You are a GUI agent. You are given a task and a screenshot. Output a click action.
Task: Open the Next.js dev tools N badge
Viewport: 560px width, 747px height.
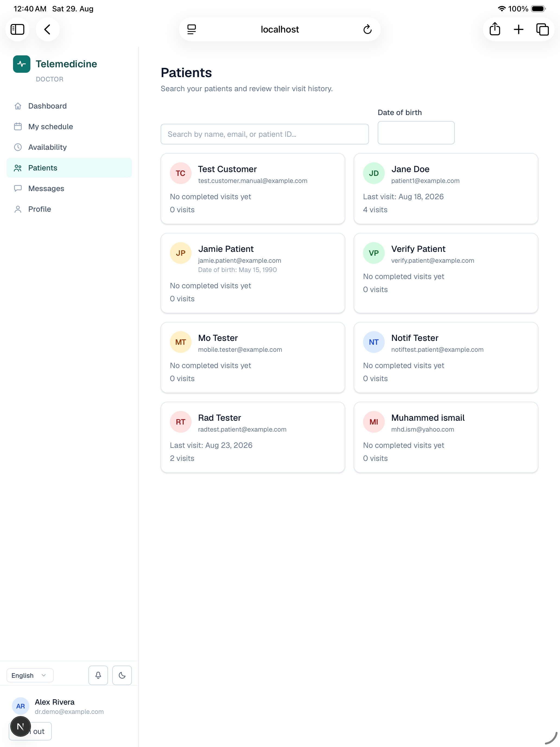pyautogui.click(x=20, y=726)
